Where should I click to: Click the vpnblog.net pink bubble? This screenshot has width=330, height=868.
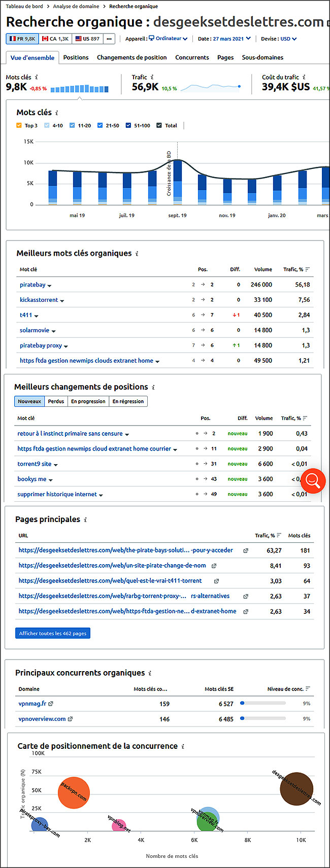[x=119, y=825]
